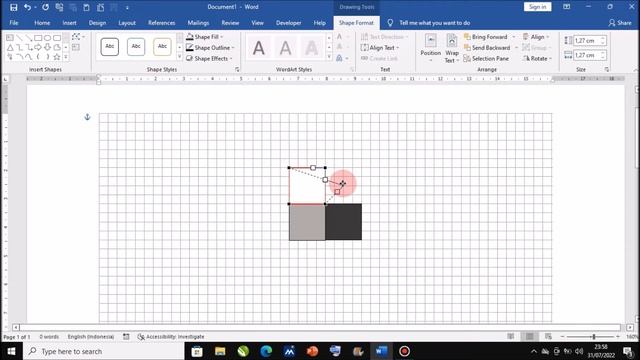Click the Undo icon in title bar
The width and height of the screenshot is (640, 360).
click(x=27, y=7)
